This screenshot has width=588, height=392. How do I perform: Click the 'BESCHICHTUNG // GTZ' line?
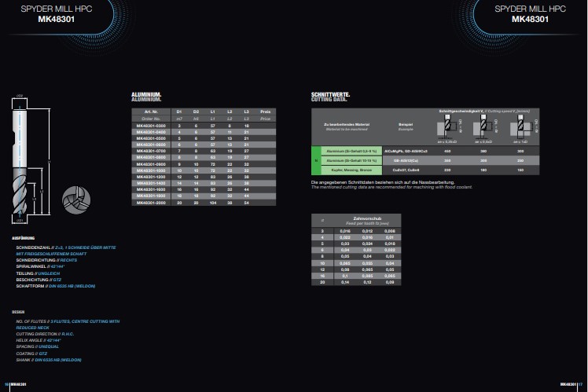(39, 280)
